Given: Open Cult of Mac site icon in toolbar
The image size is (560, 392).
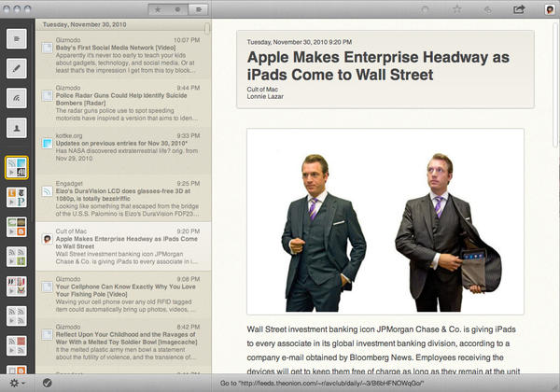Looking at the screenshot, I should tap(548, 9).
